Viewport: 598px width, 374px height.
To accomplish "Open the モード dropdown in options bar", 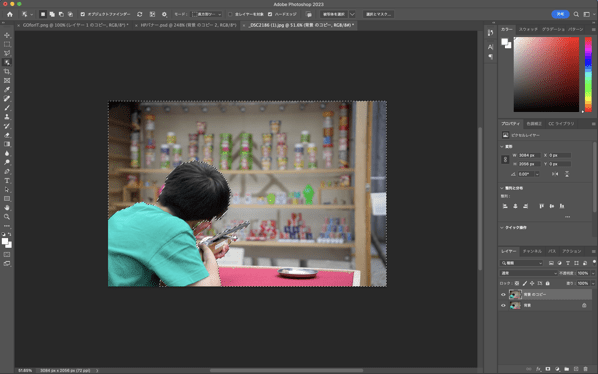I will point(206,14).
